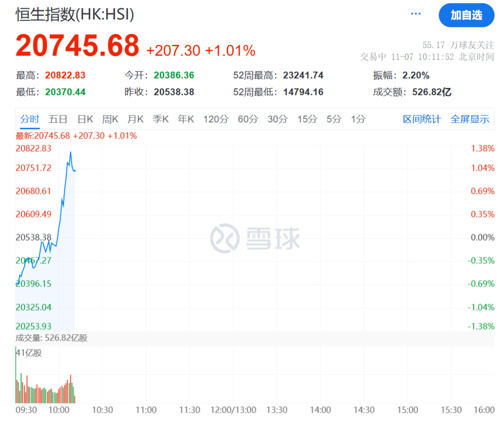Click the peak of the blue price line
500x422 pixels.
70,152
